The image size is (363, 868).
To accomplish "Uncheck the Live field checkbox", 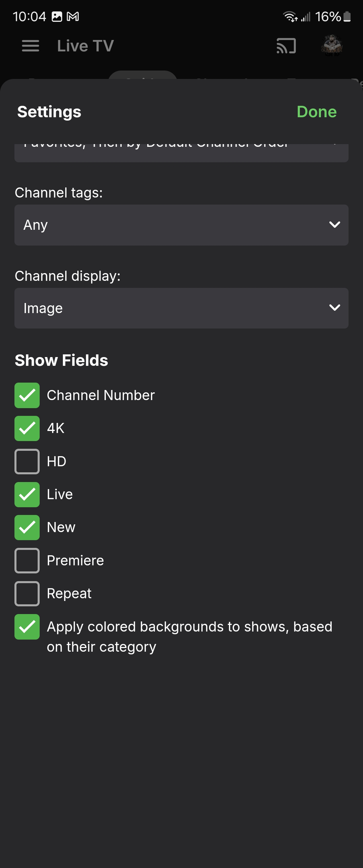I will [x=27, y=494].
